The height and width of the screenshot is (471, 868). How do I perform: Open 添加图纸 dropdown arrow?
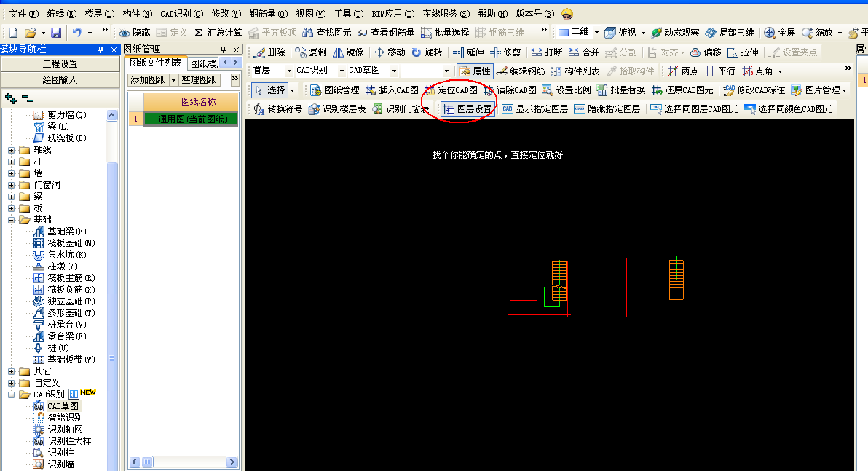(x=173, y=79)
